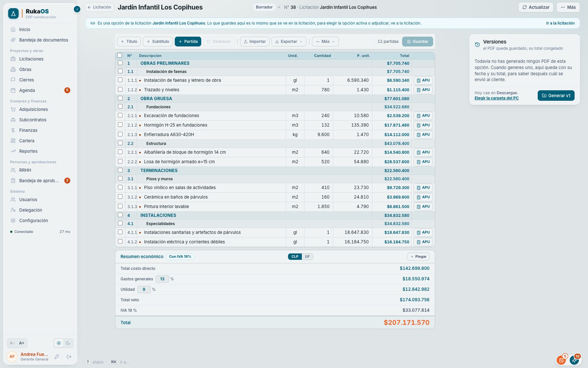The width and height of the screenshot is (588, 368).
Task: Open the Exportar dropdown
Action: tap(289, 42)
